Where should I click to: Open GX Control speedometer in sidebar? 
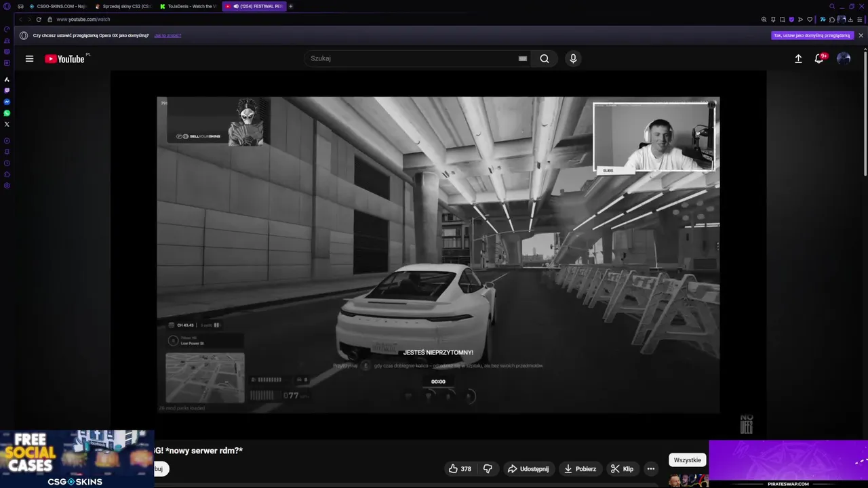click(7, 29)
